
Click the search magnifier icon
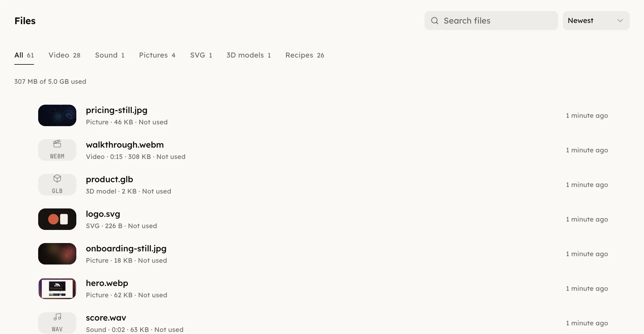tap(435, 21)
